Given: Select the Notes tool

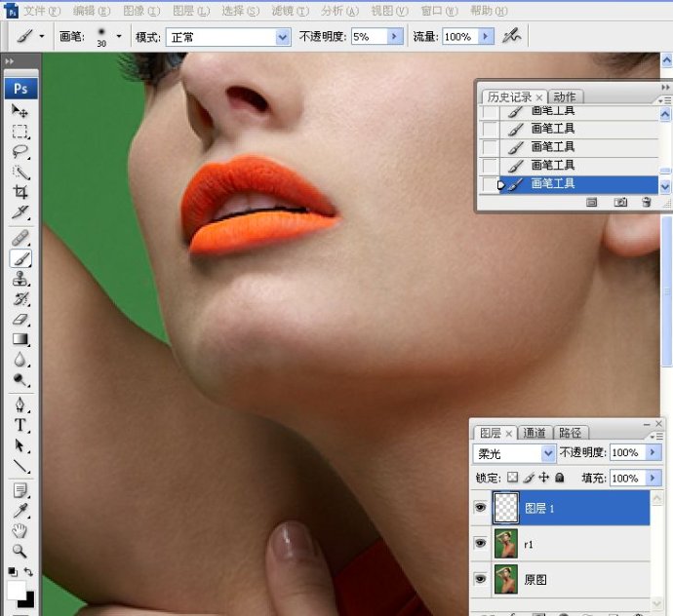Looking at the screenshot, I should 20,490.
